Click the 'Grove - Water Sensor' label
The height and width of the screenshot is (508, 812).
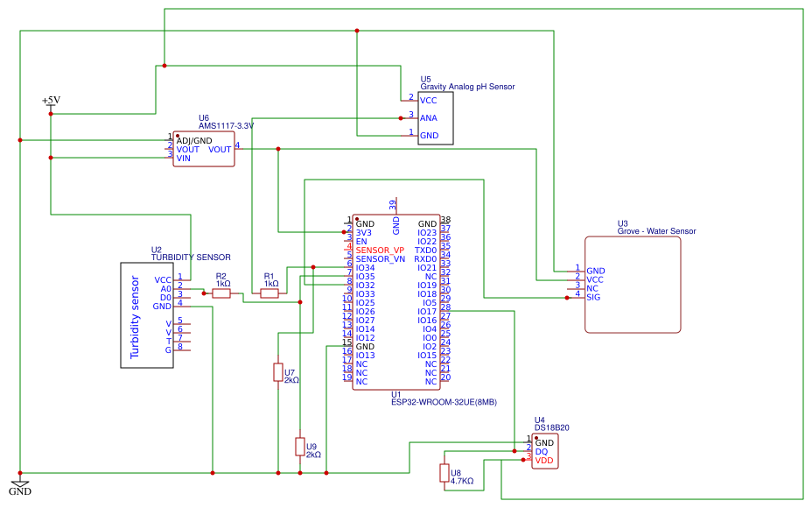656,231
